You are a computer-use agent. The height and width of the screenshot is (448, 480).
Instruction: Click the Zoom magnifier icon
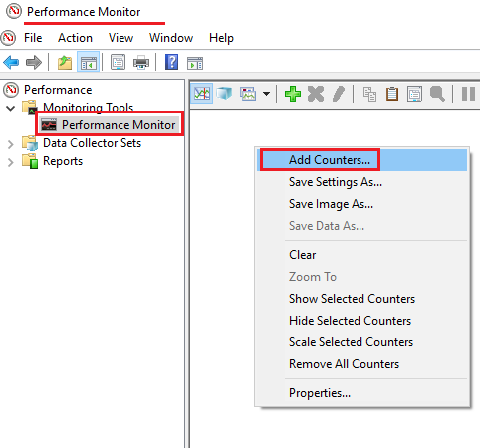(437, 94)
